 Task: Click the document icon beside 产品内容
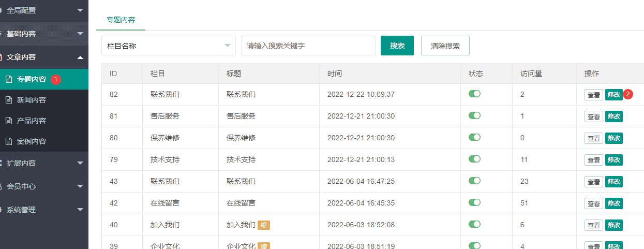click(8, 121)
